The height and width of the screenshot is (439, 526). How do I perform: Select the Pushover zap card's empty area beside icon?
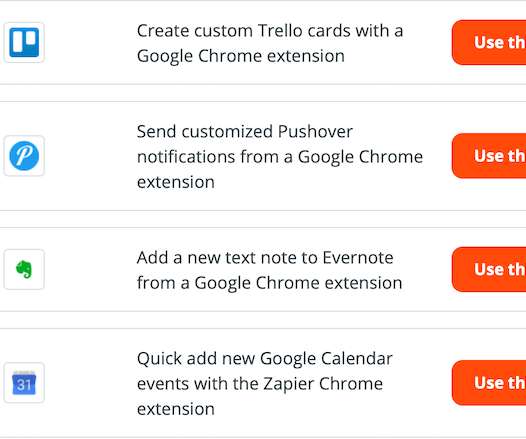pos(91,156)
